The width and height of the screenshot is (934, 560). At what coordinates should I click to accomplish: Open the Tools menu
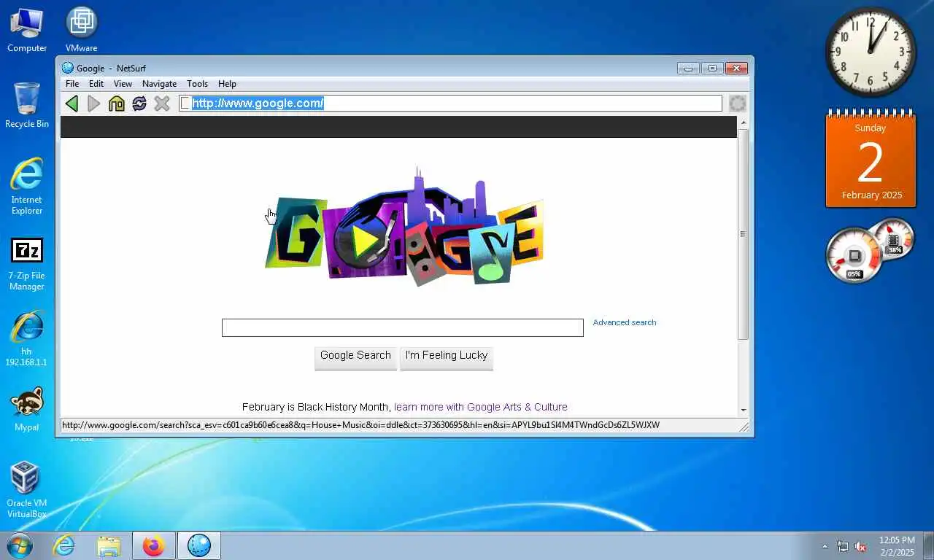(197, 84)
